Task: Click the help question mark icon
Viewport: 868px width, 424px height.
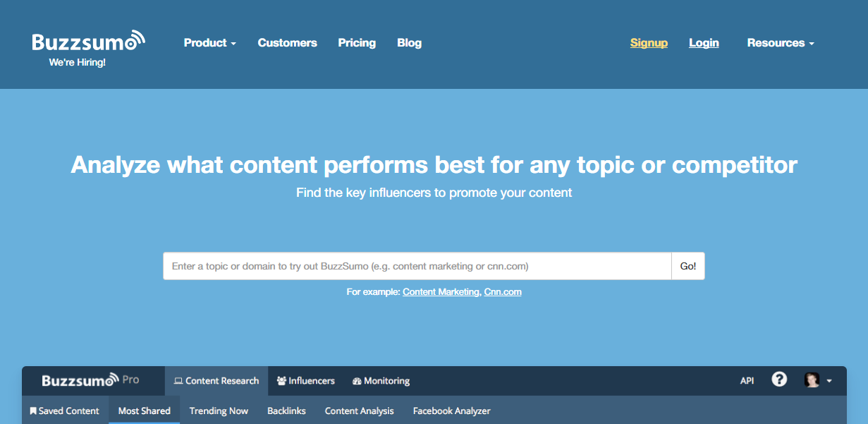Action: (x=778, y=380)
